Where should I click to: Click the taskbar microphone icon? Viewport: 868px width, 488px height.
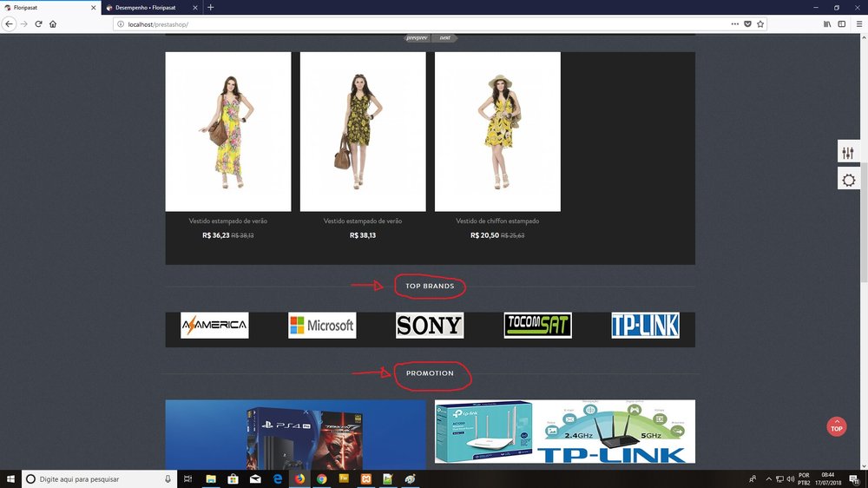(168, 479)
